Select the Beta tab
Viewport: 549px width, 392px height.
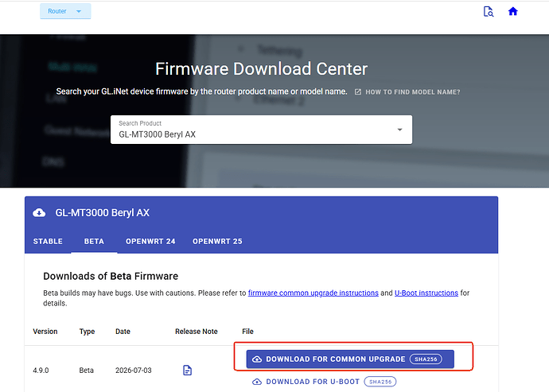pyautogui.click(x=94, y=241)
